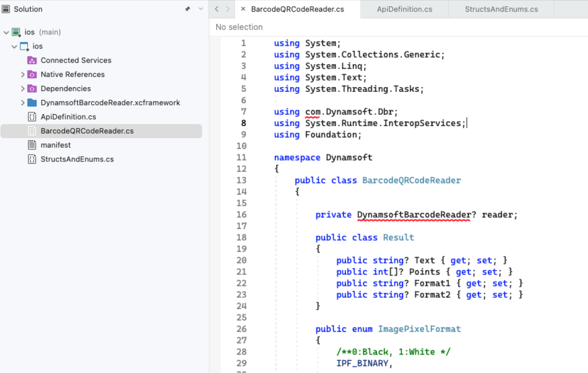This screenshot has width=588, height=373.
Task: Click the pin icon in Solution panel
Action: [x=188, y=9]
